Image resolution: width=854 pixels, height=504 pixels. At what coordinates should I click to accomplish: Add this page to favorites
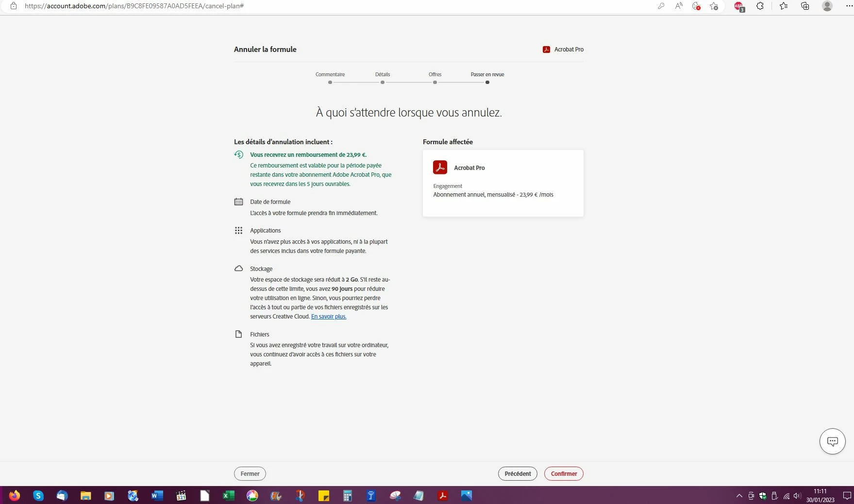click(714, 6)
